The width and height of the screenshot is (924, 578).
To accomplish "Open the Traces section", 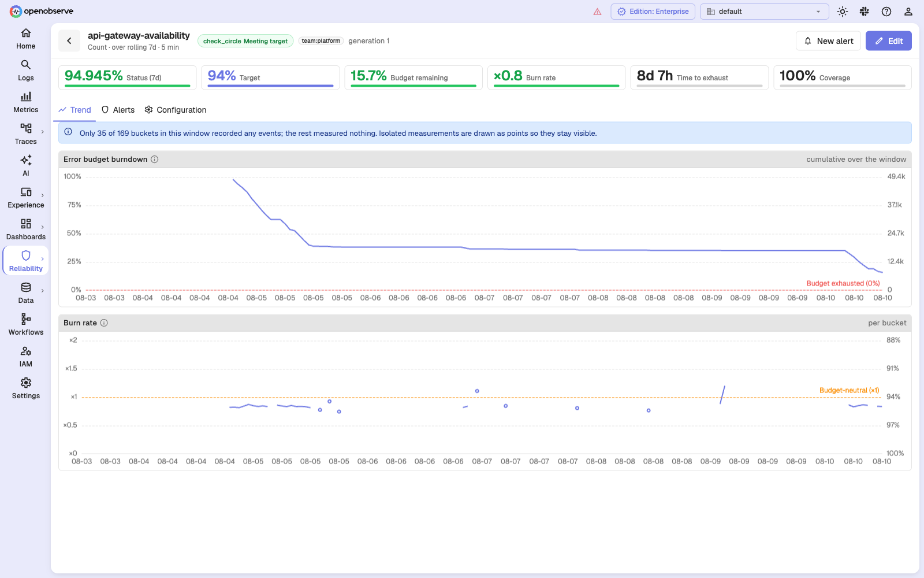I will [25, 134].
